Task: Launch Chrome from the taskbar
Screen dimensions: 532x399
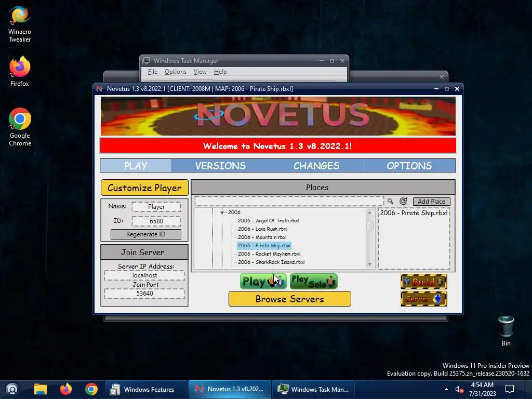Action: [91, 389]
